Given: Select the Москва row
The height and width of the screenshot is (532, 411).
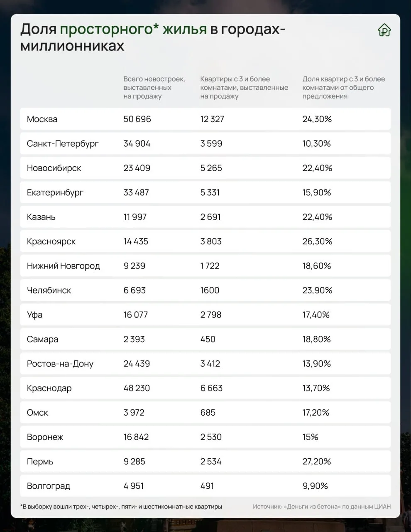Looking at the screenshot, I should pos(205,119).
